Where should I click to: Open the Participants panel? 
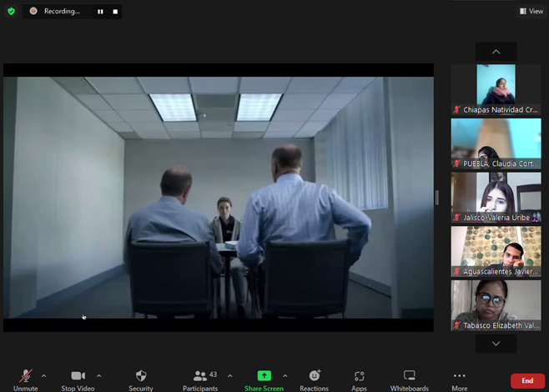click(200, 380)
